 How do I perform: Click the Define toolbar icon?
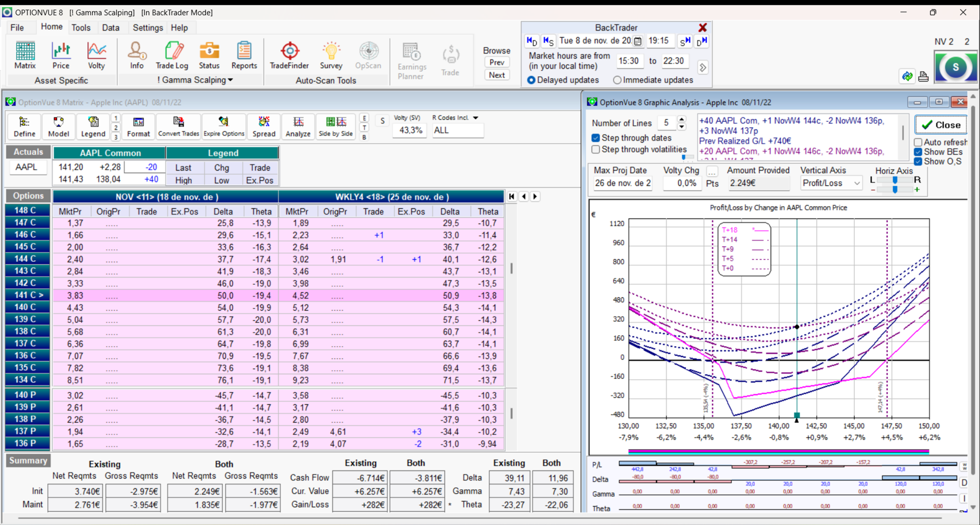24,127
